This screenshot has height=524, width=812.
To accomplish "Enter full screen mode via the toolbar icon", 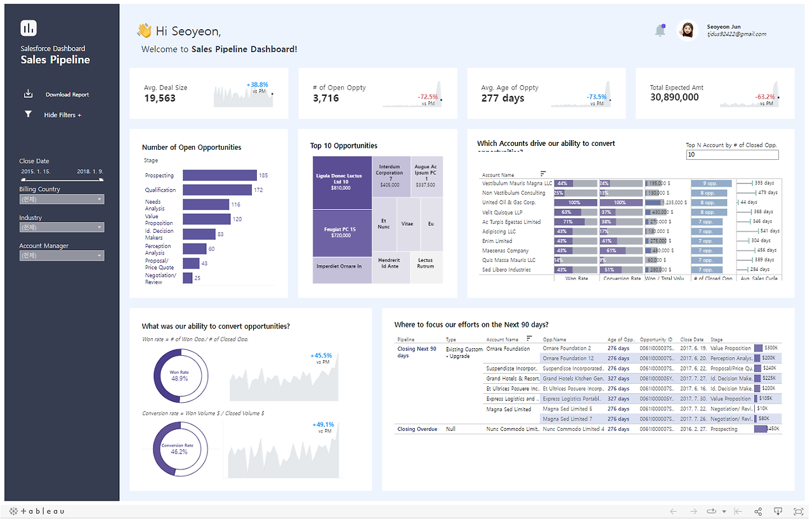I will pos(798,511).
